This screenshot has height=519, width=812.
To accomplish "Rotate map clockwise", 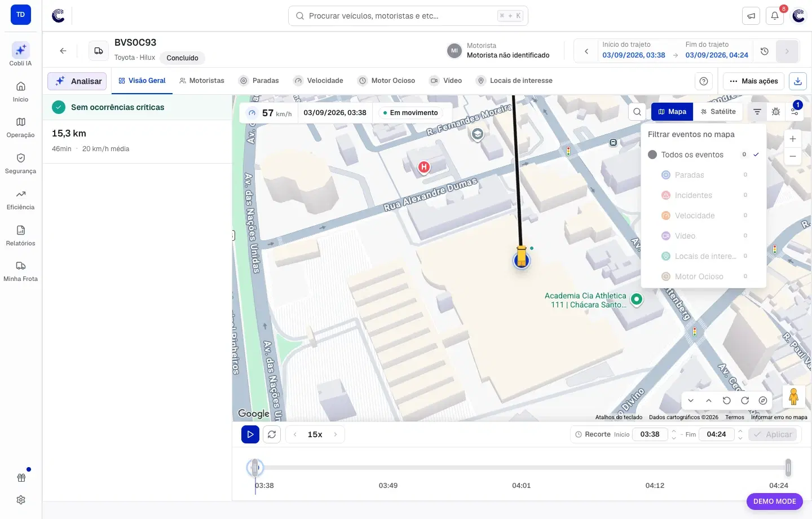I will click(x=745, y=401).
